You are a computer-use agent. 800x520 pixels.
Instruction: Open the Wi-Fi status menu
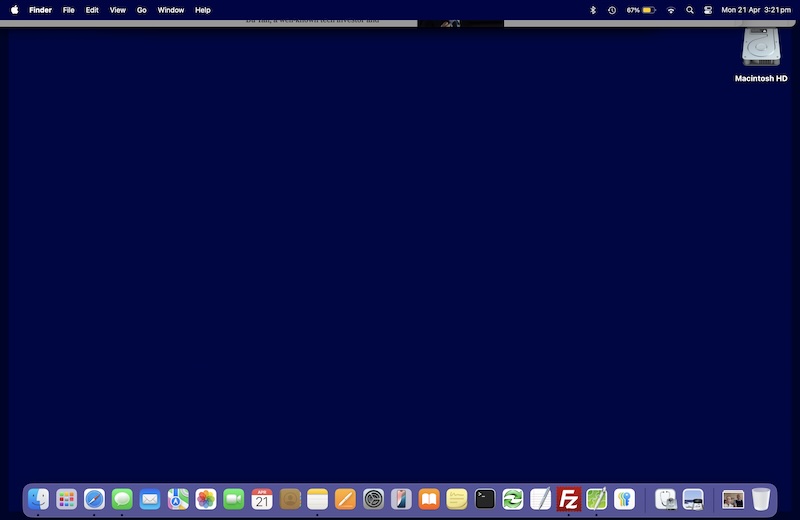(671, 10)
